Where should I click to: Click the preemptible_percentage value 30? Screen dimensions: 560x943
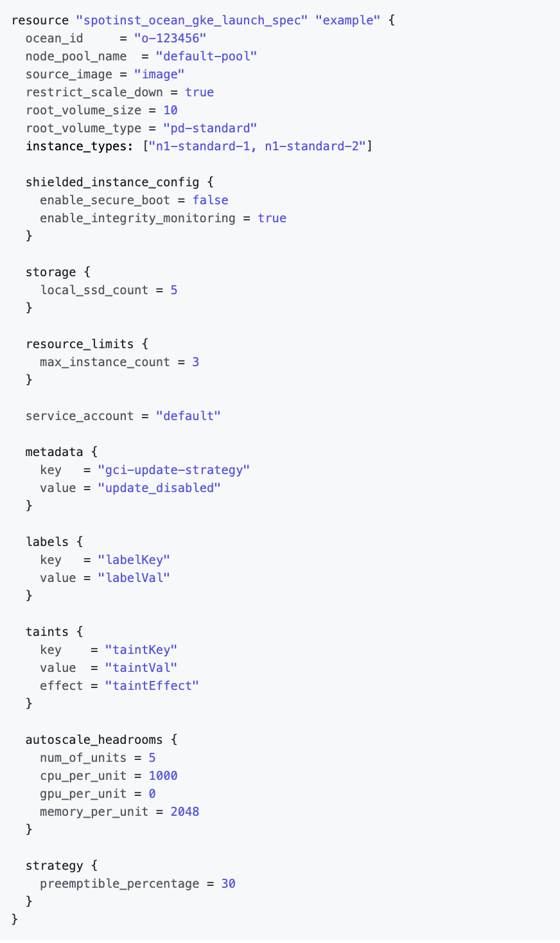click(228, 884)
